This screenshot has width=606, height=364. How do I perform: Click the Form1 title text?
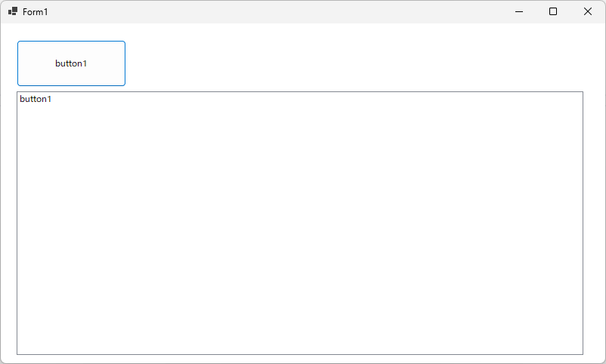tap(36, 12)
